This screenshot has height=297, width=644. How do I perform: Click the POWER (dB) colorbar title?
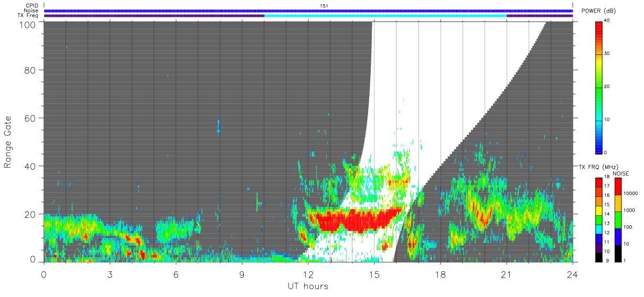[598, 11]
